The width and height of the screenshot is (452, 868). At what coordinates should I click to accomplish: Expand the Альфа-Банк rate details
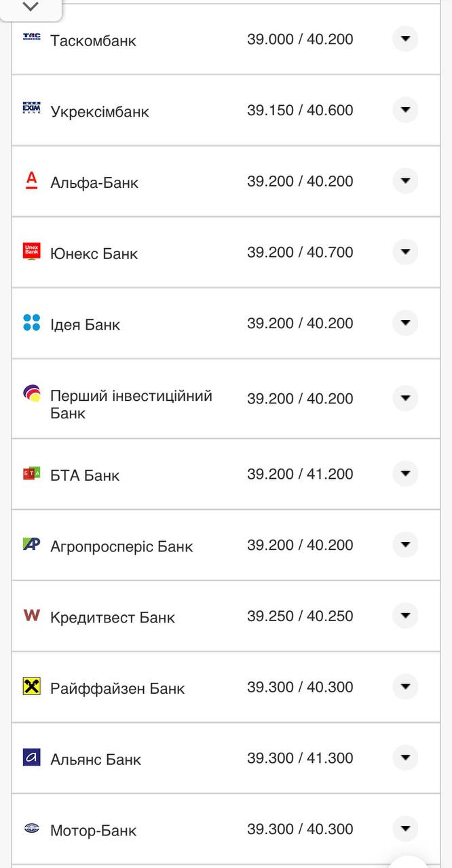405,180
